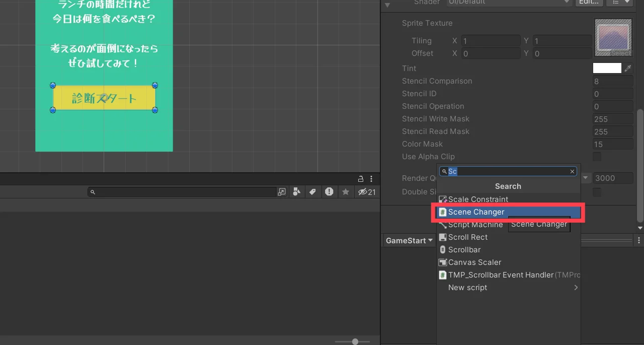Click the Stencil Comparison label
Viewport: 644px width, 345px height.
[437, 81]
